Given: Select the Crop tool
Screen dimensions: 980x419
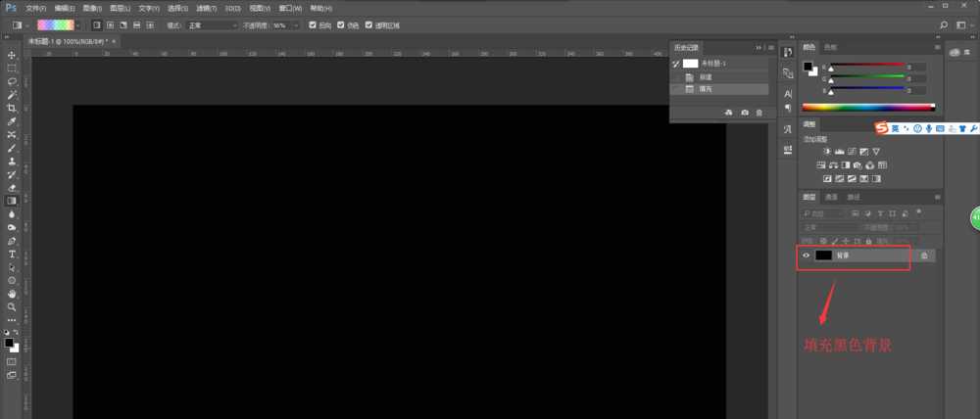Looking at the screenshot, I should [11, 108].
